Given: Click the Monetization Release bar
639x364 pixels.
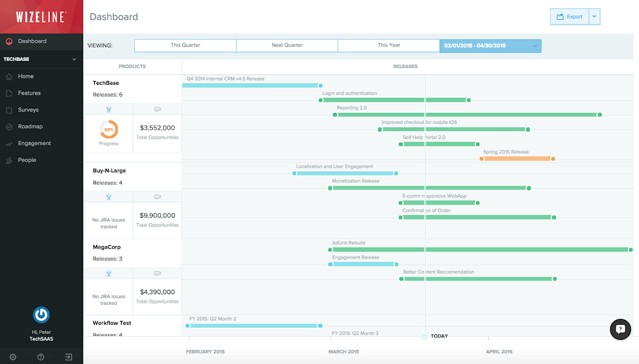Looking at the screenshot, I should (x=429, y=188).
